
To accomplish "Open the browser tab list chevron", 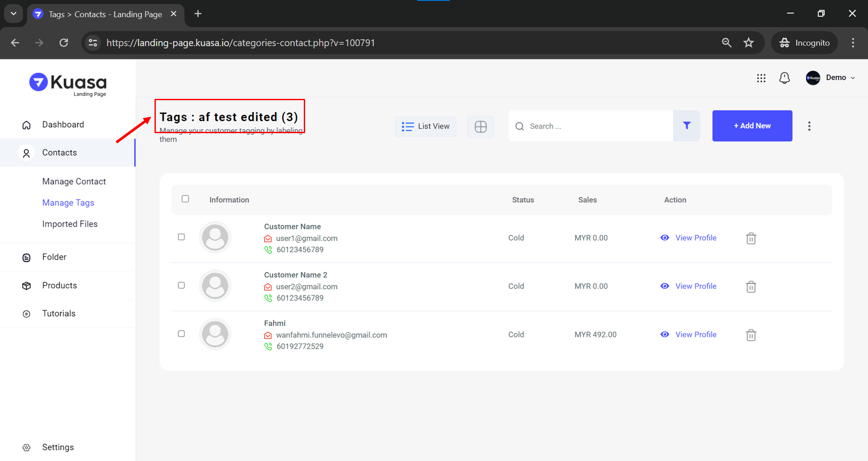I will (13, 13).
